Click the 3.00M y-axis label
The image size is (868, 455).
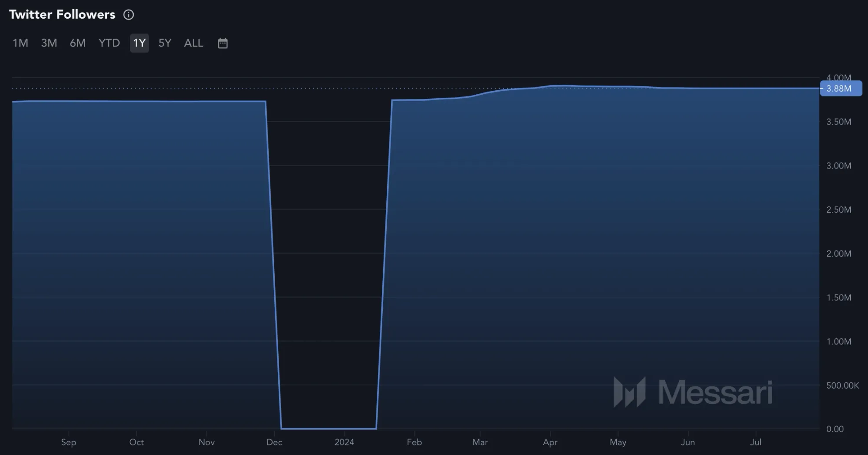[838, 165]
